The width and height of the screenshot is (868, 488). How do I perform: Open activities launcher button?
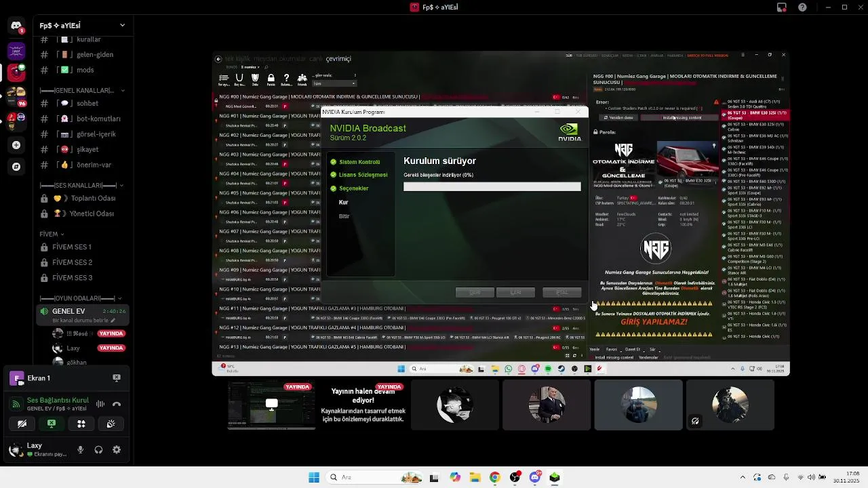click(x=81, y=424)
